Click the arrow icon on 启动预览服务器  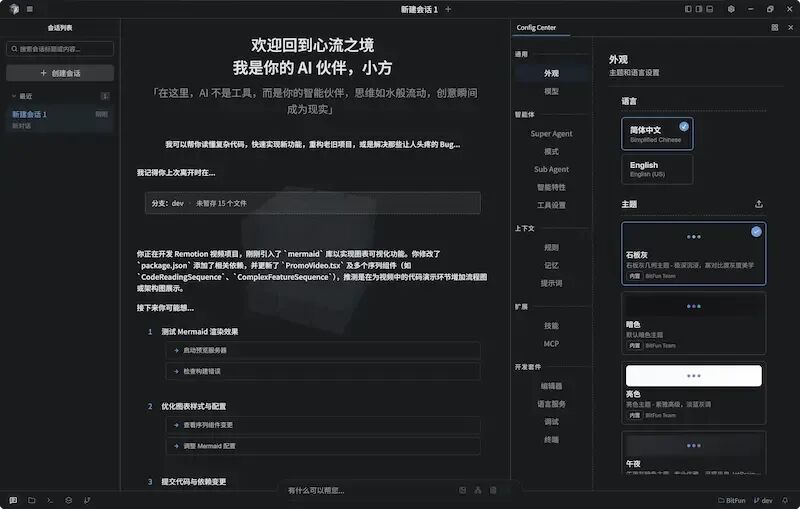(176, 350)
